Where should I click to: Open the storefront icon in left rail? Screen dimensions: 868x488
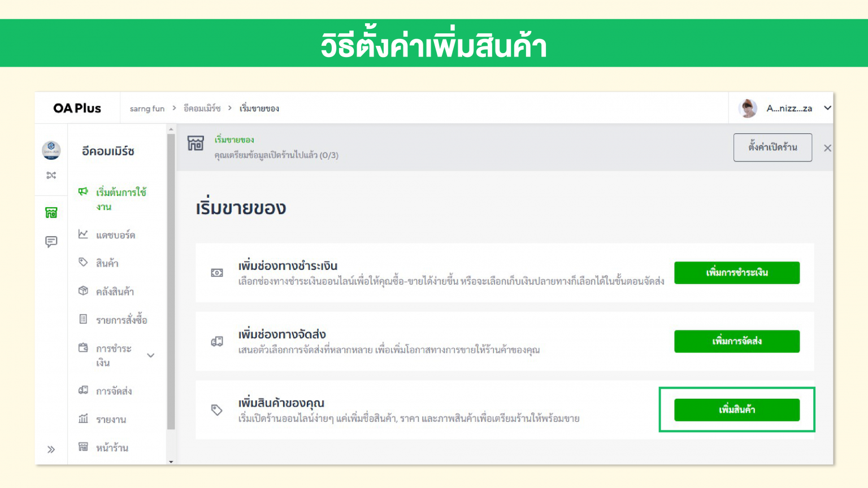[x=51, y=212]
